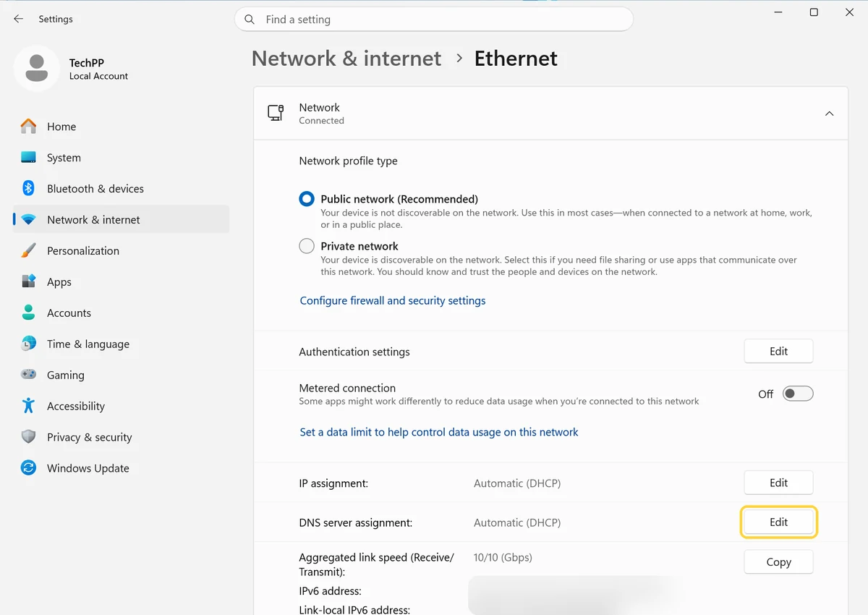Click the TechPP user avatar

pos(36,69)
